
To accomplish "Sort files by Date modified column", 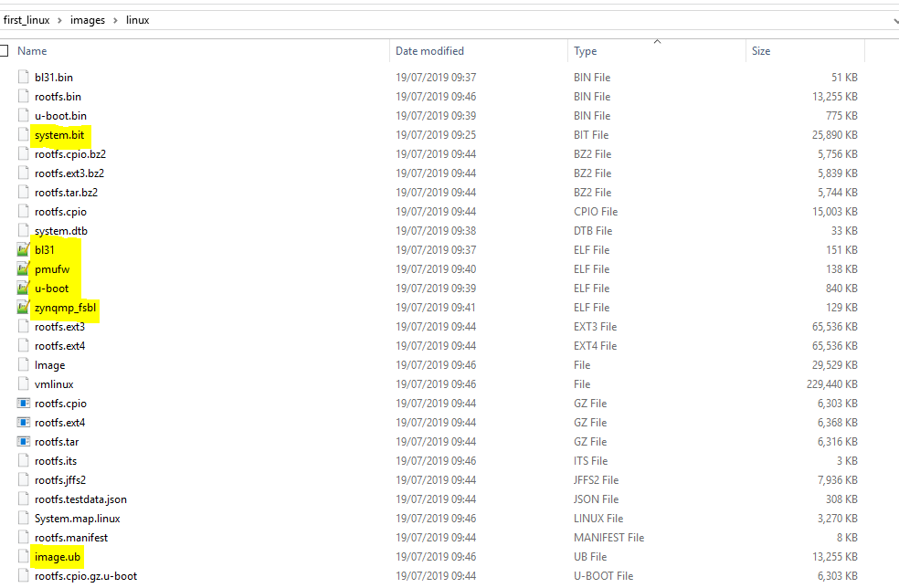I will [x=429, y=51].
